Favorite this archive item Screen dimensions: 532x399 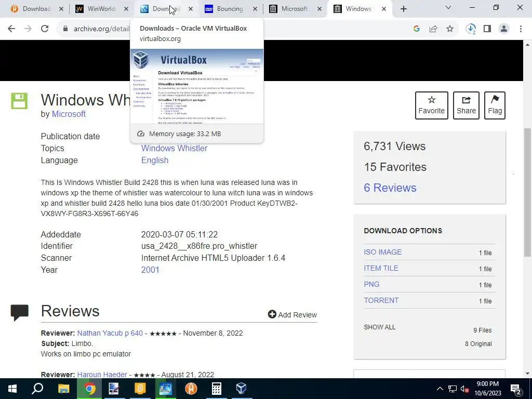pos(432,105)
